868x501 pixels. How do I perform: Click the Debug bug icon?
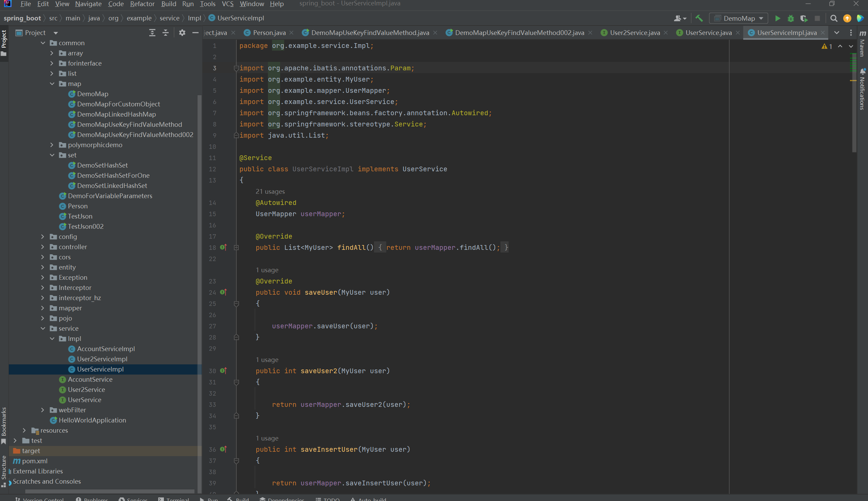point(790,18)
